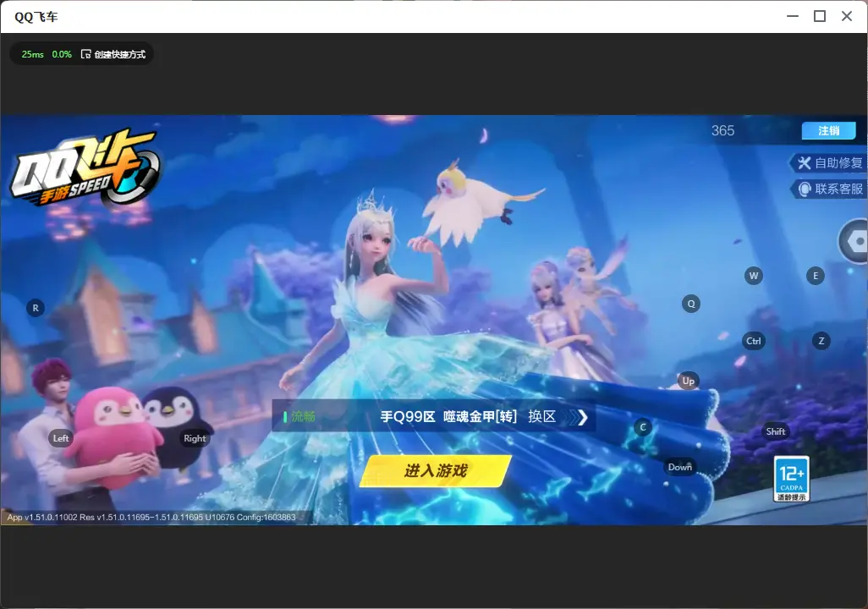Click the server selector chevron arrow
The image size is (868, 609).
[582, 417]
